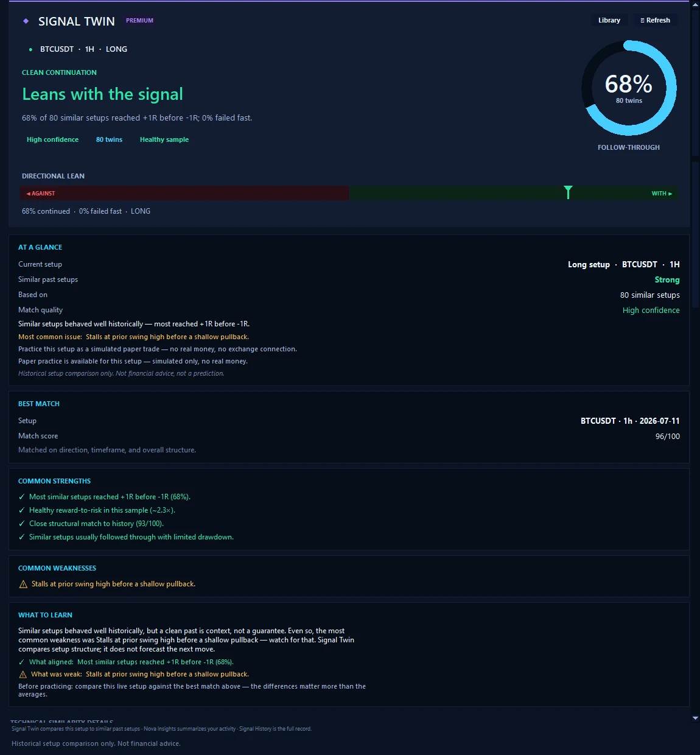The width and height of the screenshot is (700, 755).
Task: Select the High confidence chip
Action: tap(52, 139)
